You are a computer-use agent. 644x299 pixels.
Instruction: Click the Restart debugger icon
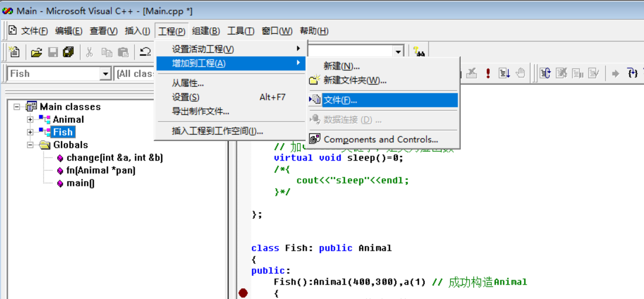(x=545, y=73)
